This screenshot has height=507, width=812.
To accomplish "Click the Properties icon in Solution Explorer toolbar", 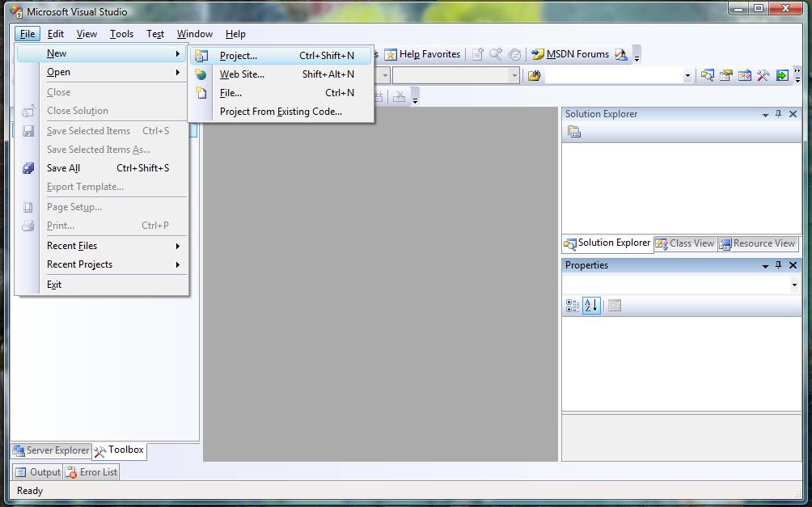I will 573,132.
